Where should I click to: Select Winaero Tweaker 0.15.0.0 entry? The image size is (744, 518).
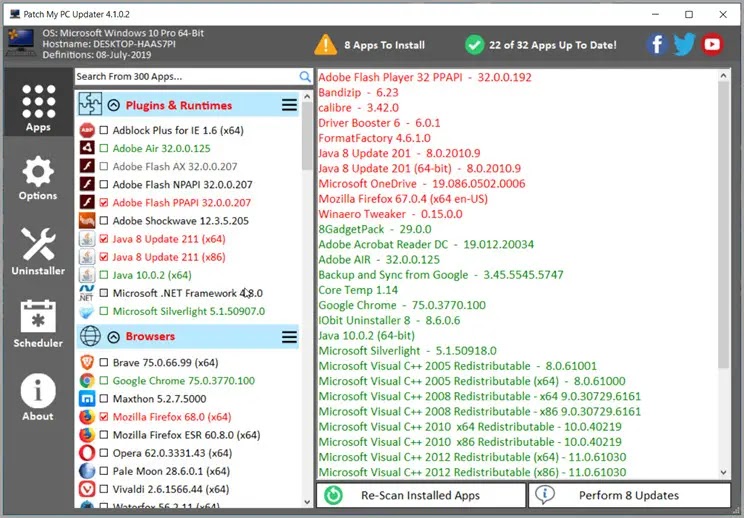(x=390, y=214)
